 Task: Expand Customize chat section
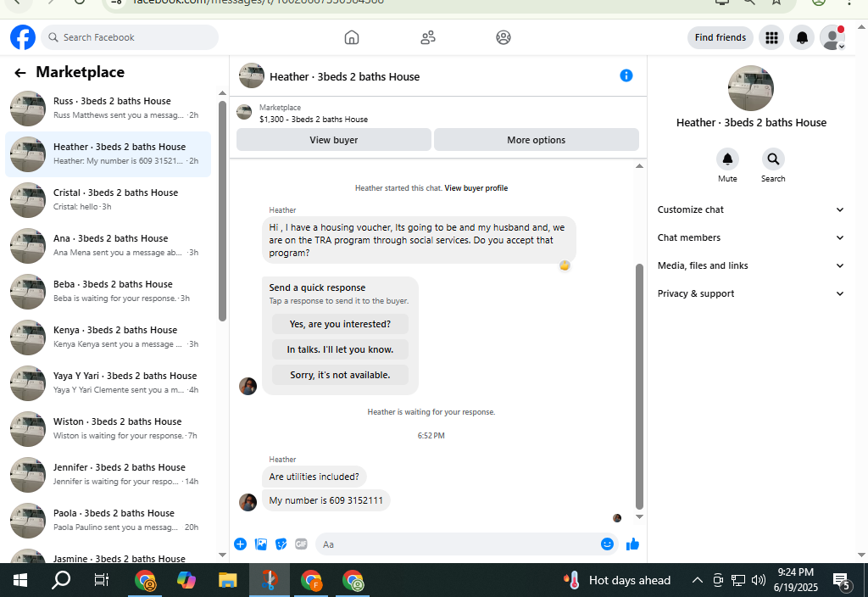pos(751,210)
